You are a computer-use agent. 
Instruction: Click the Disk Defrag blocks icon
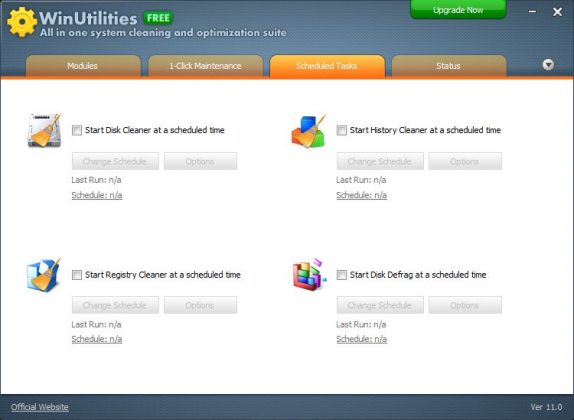click(x=309, y=275)
